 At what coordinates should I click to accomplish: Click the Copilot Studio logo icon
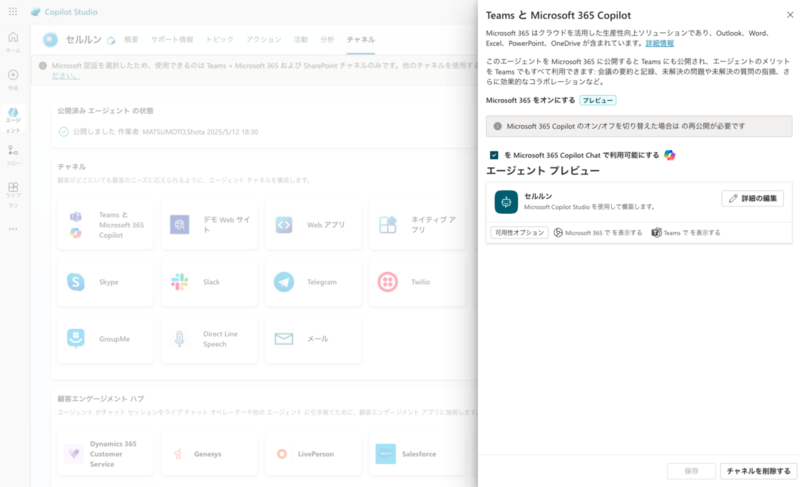click(x=35, y=12)
